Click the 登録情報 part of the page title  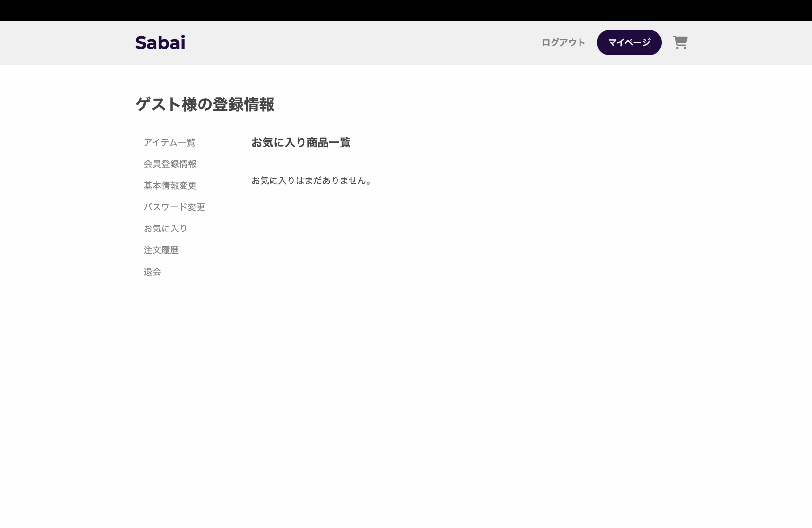pyautogui.click(x=243, y=104)
